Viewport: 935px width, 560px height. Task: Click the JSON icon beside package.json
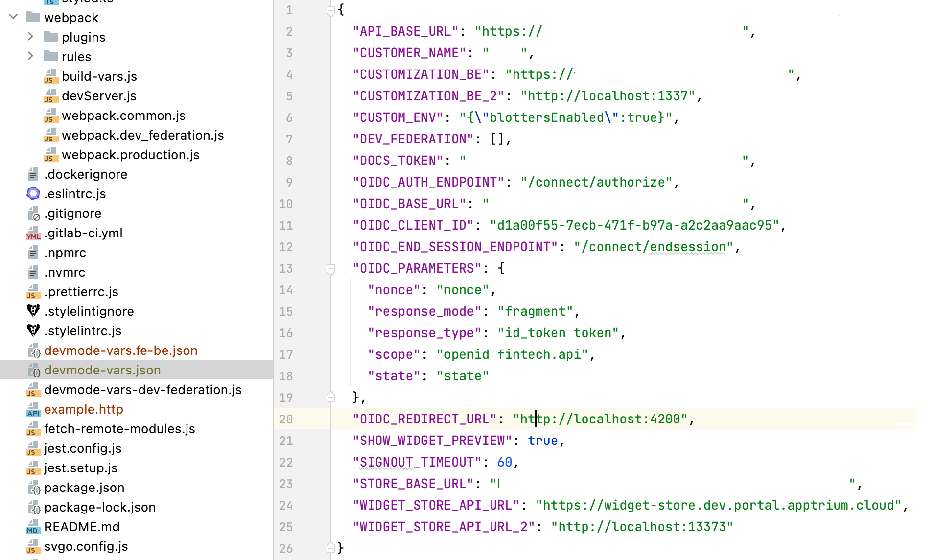click(33, 488)
